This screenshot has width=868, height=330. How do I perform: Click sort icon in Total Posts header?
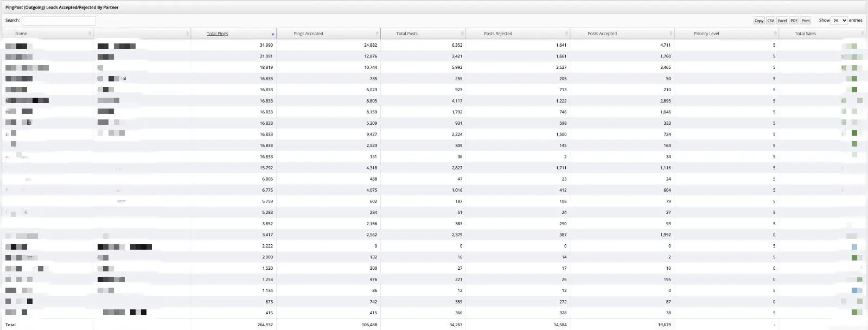click(x=462, y=34)
